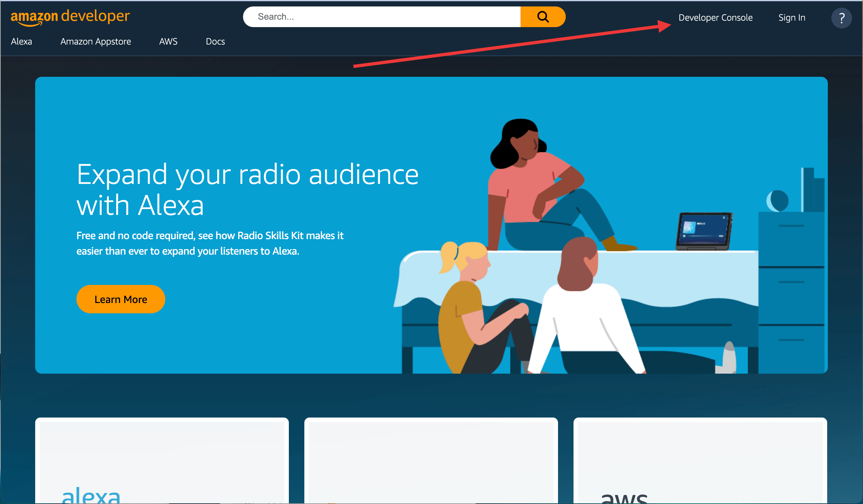Open the Amazon Appstore menu item

(x=96, y=41)
